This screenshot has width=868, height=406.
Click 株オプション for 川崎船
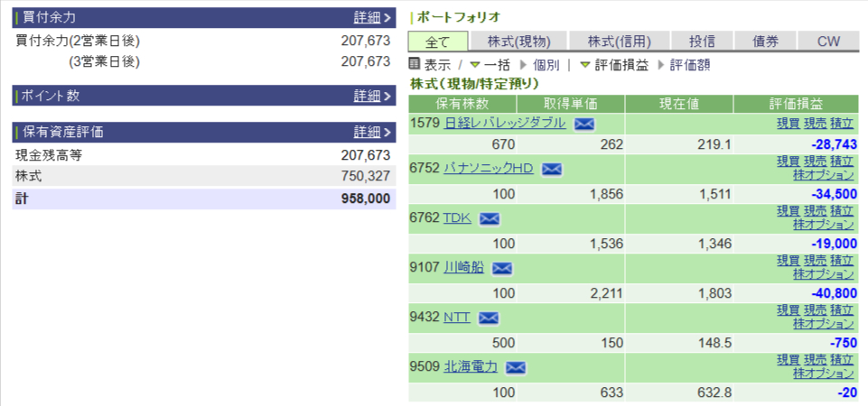click(x=824, y=274)
